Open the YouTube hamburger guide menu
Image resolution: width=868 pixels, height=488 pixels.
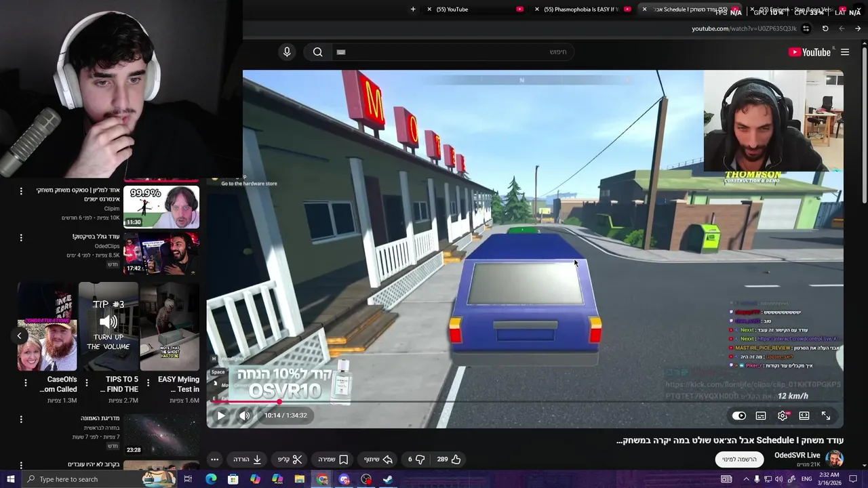845,52
